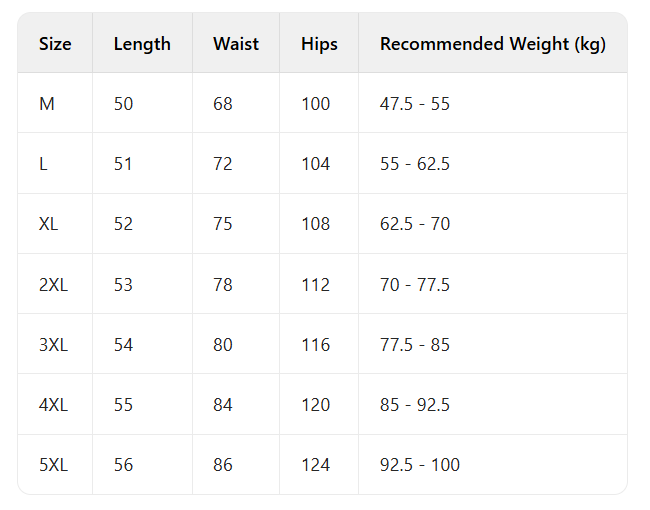
Task: Select the 4XL size cell
Action: (53, 405)
